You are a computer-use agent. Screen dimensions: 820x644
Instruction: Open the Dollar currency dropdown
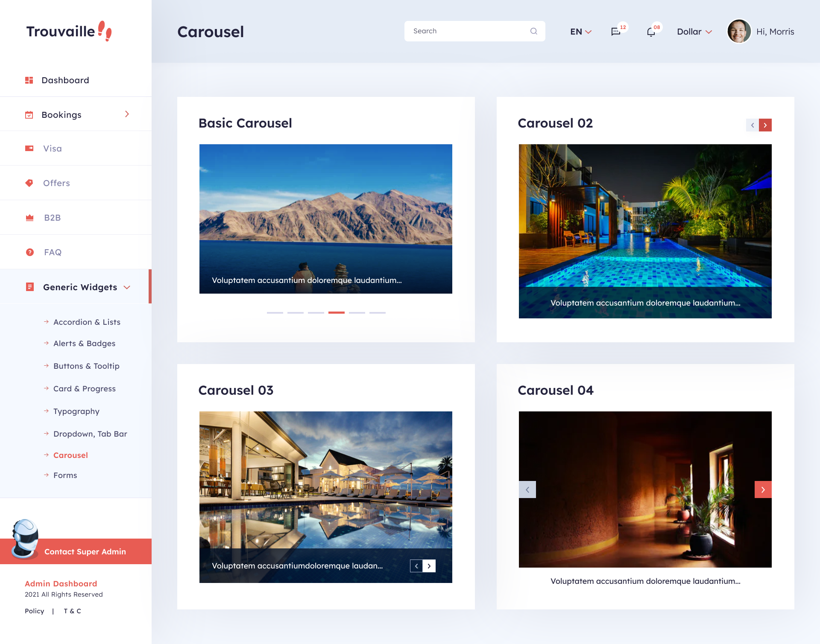[694, 32]
